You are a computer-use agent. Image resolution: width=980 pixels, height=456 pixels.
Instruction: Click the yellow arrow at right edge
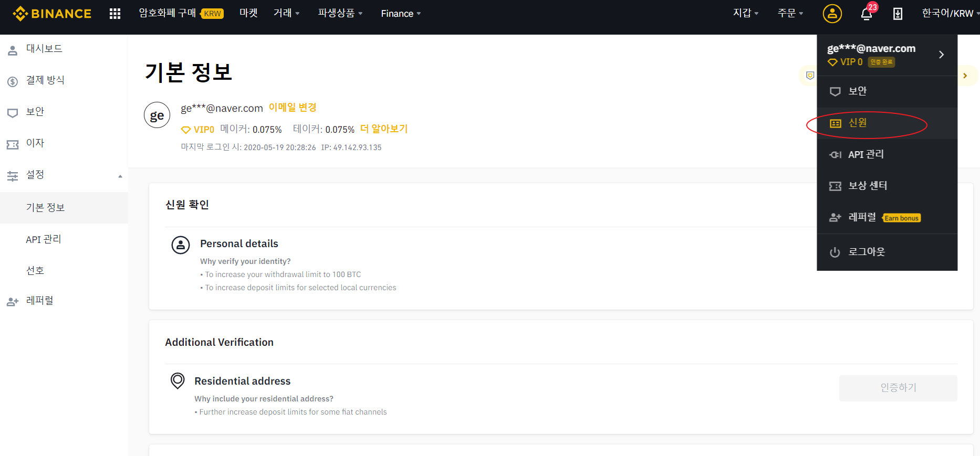965,76
